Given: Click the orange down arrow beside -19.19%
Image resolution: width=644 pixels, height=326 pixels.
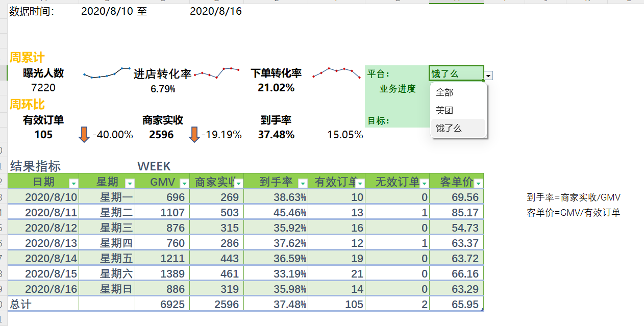Looking at the screenshot, I should pos(195,134).
